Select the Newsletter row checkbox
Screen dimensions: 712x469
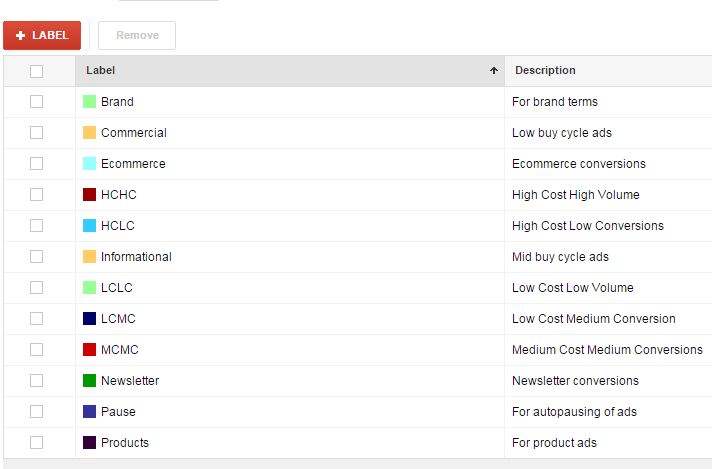(x=37, y=381)
